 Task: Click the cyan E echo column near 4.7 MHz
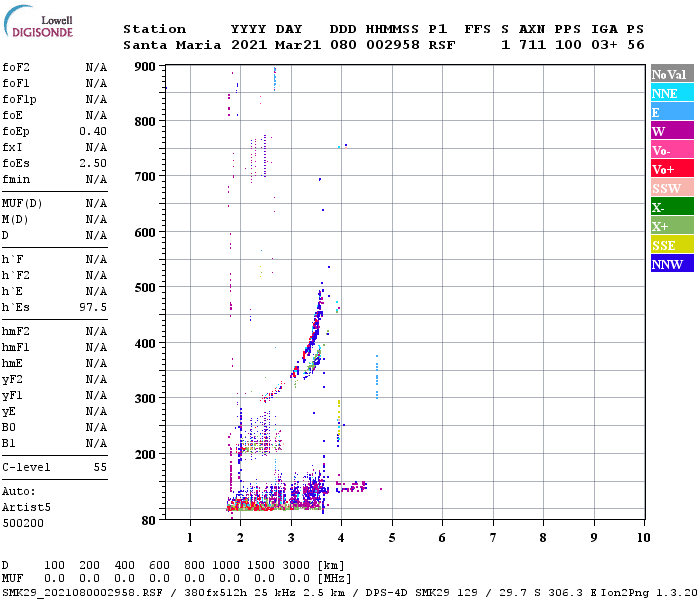click(377, 377)
